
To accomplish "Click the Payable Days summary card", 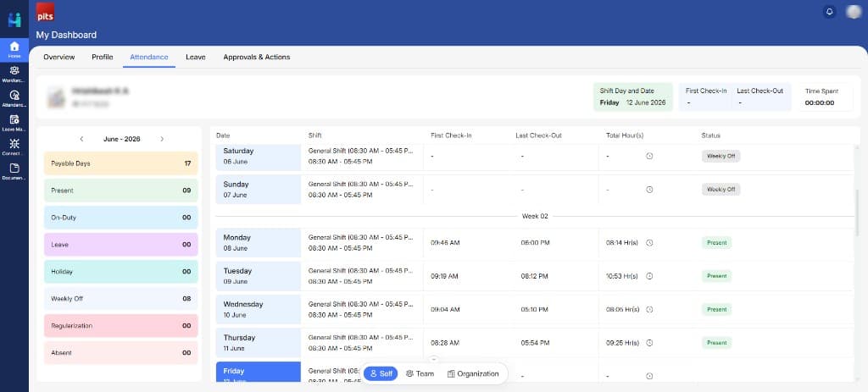I will (x=120, y=163).
